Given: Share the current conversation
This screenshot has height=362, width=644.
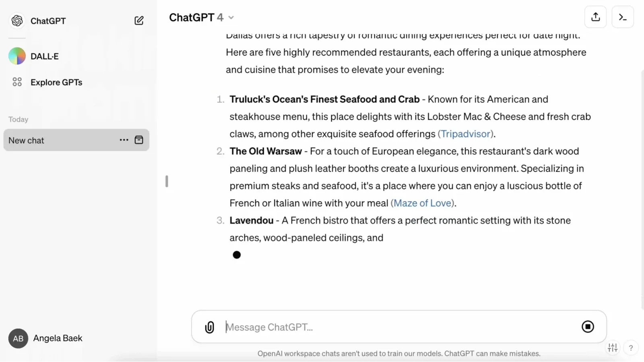Looking at the screenshot, I should click(x=595, y=17).
